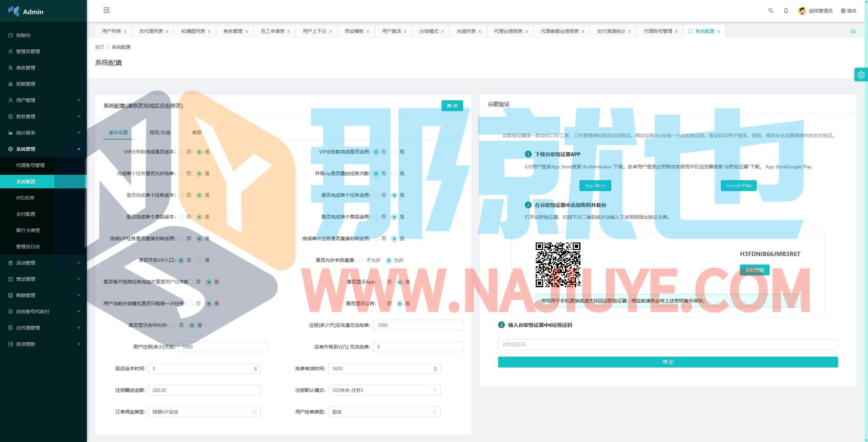Click the globe language icon 简体

coord(843,11)
